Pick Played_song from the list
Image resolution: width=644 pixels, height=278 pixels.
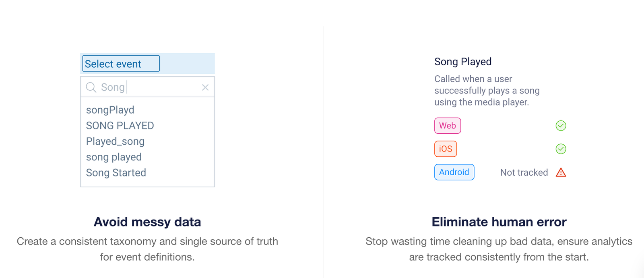point(115,141)
